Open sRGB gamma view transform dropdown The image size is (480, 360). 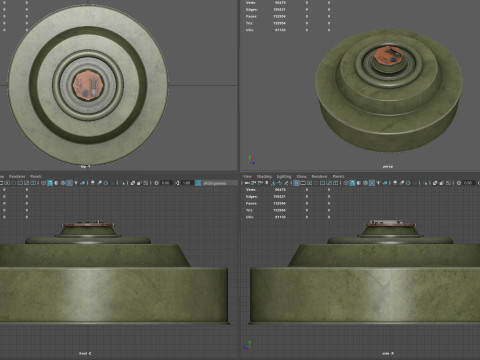click(x=219, y=183)
